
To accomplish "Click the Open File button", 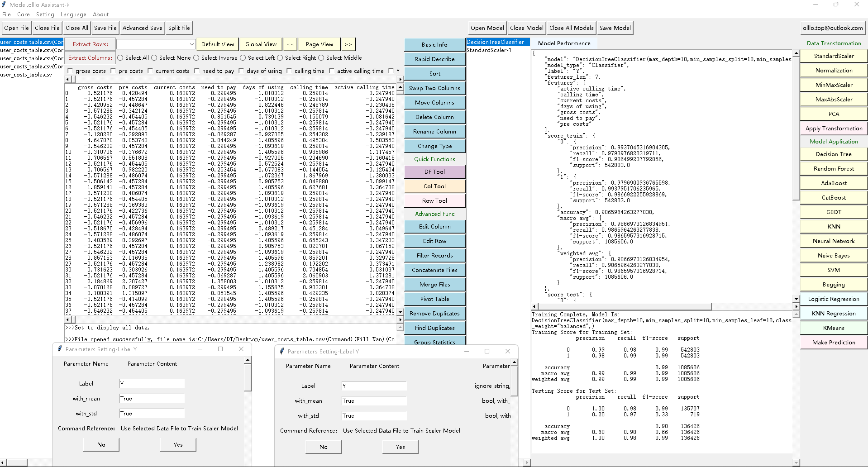I will pyautogui.click(x=16, y=28).
